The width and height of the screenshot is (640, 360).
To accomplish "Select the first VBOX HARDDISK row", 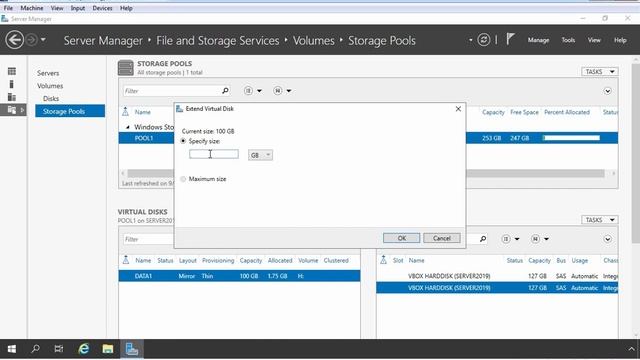I will (497, 276).
